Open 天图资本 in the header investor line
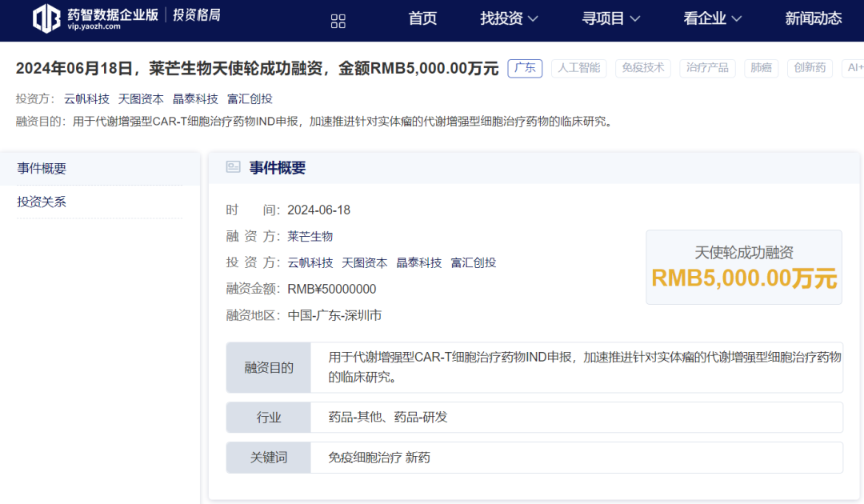The image size is (864, 504). click(141, 99)
